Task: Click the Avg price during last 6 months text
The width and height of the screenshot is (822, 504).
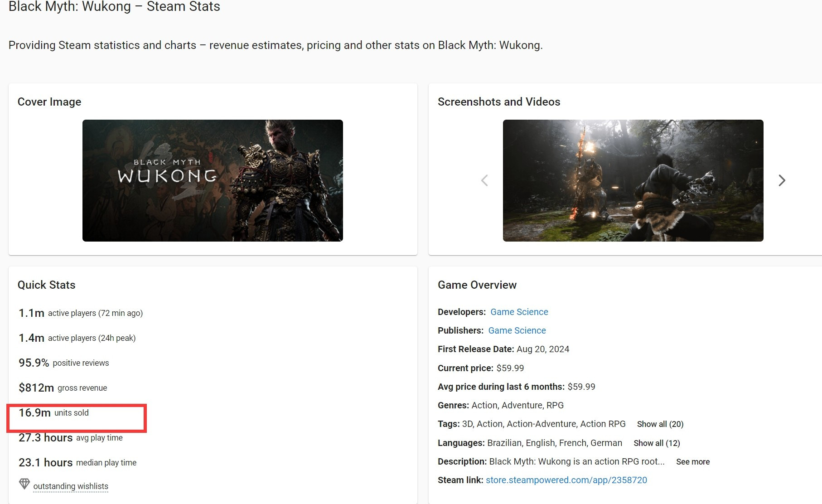Action: pyautogui.click(x=517, y=387)
